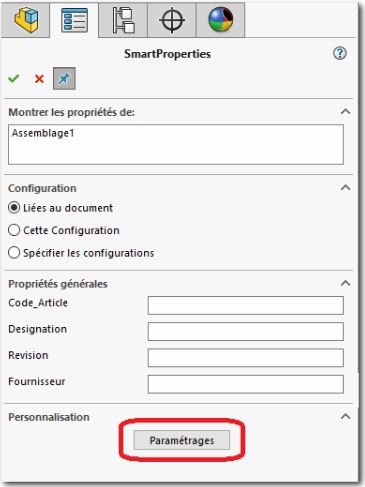
Task: Select Assemblage1 in the properties list
Action: click(x=43, y=133)
